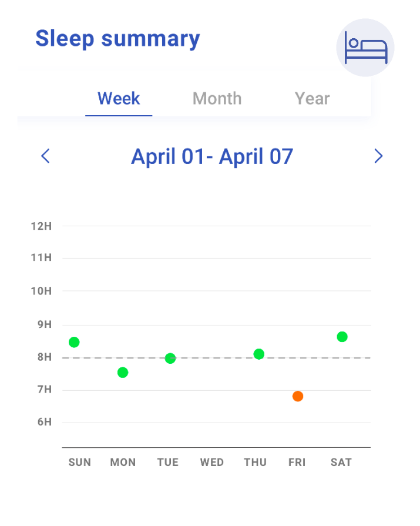Switch to the Week tab

pos(119,99)
